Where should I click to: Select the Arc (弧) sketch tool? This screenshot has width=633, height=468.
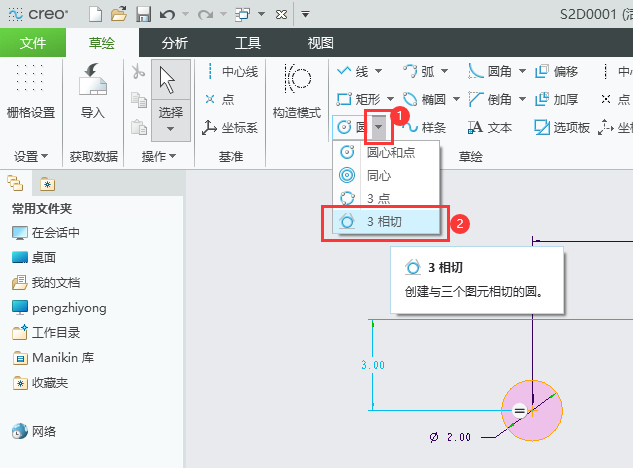pyautogui.click(x=419, y=71)
